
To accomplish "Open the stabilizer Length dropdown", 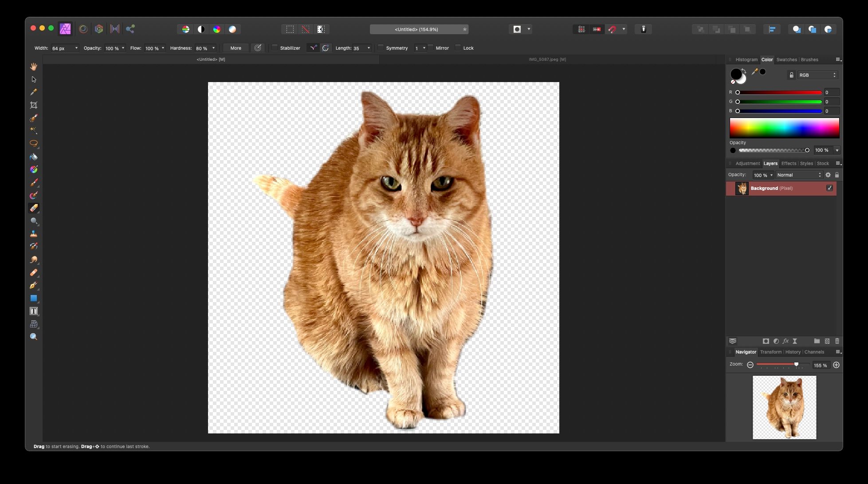I will point(369,48).
